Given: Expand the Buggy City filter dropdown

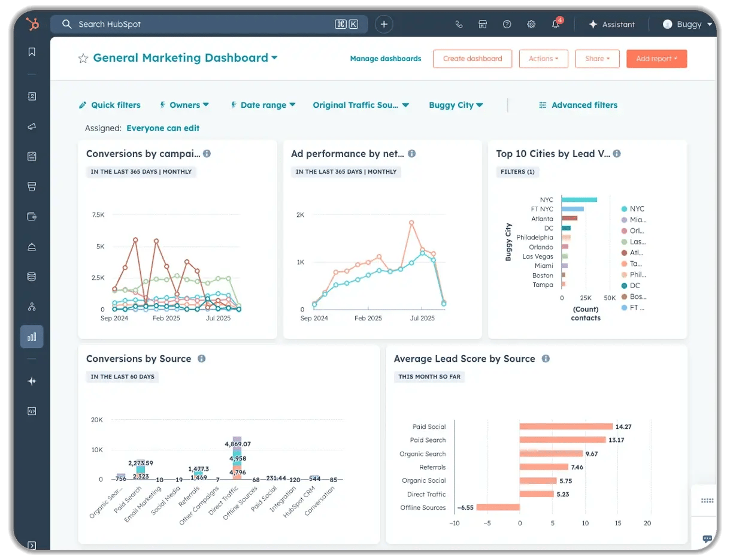Looking at the screenshot, I should click(x=456, y=105).
